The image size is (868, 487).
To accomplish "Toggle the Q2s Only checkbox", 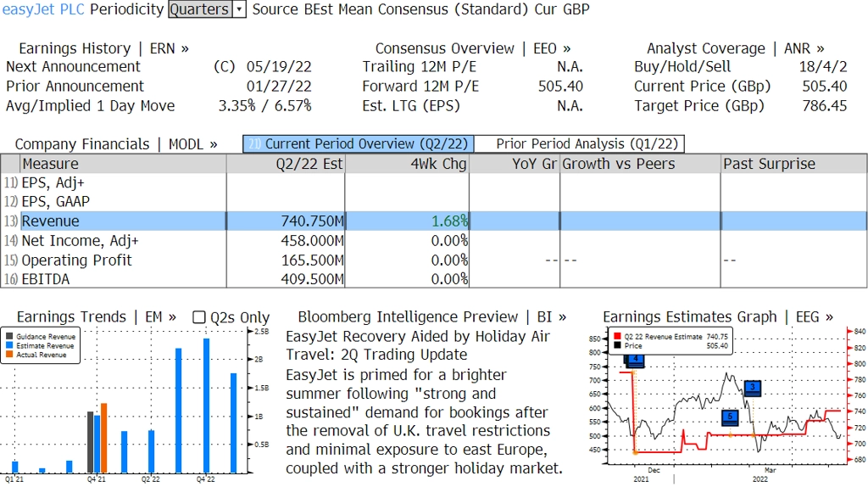I will click(x=198, y=317).
